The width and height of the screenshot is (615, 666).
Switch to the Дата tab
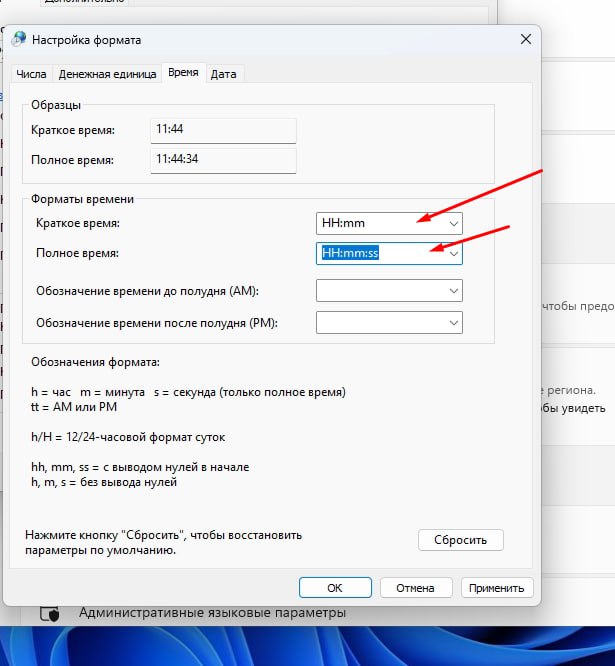point(223,74)
